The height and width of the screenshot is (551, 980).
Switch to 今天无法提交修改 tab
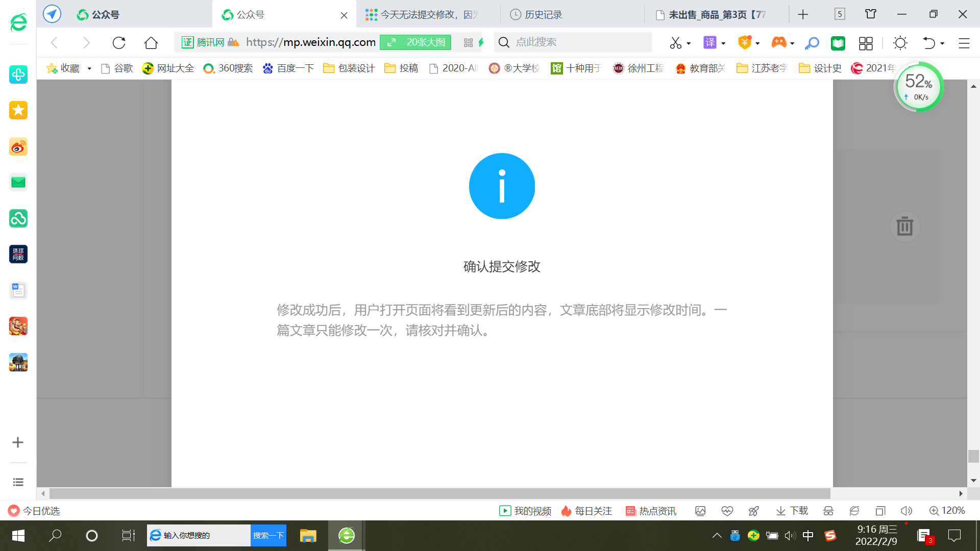429,15
